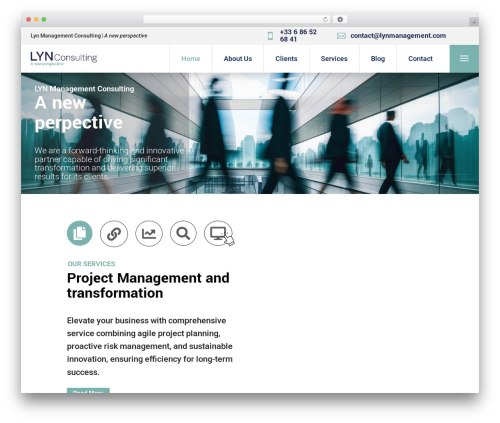The width and height of the screenshot is (500, 423).
Task: Click the 'OUR SERVICES' label
Action: click(91, 264)
